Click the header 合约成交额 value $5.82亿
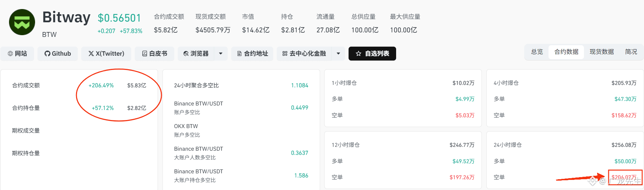The height and width of the screenshot is (190, 644). pyautogui.click(x=166, y=30)
